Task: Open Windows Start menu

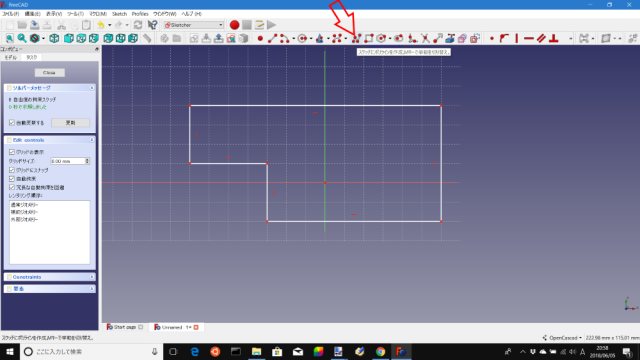Action: [10, 351]
